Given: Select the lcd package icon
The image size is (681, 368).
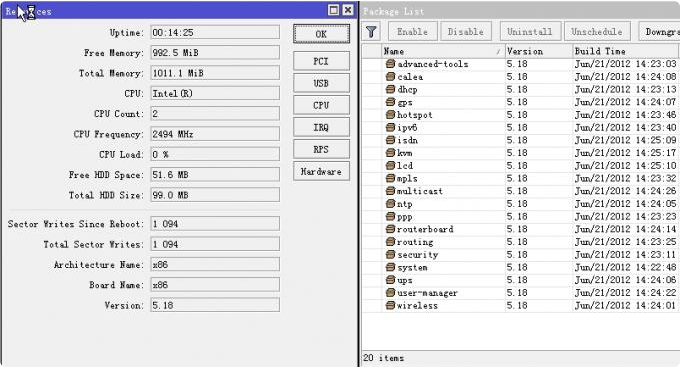Looking at the screenshot, I should coord(390,166).
